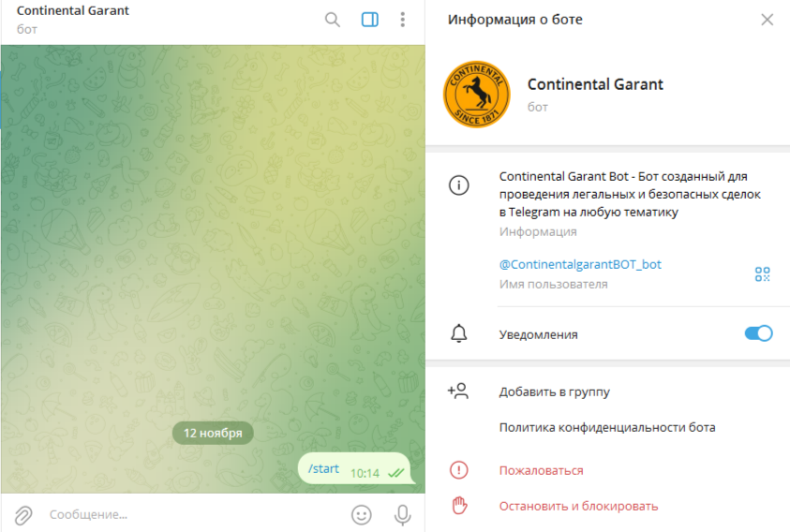This screenshot has height=532, width=790.
Task: Open the three-dot chat options menu
Action: [x=402, y=20]
